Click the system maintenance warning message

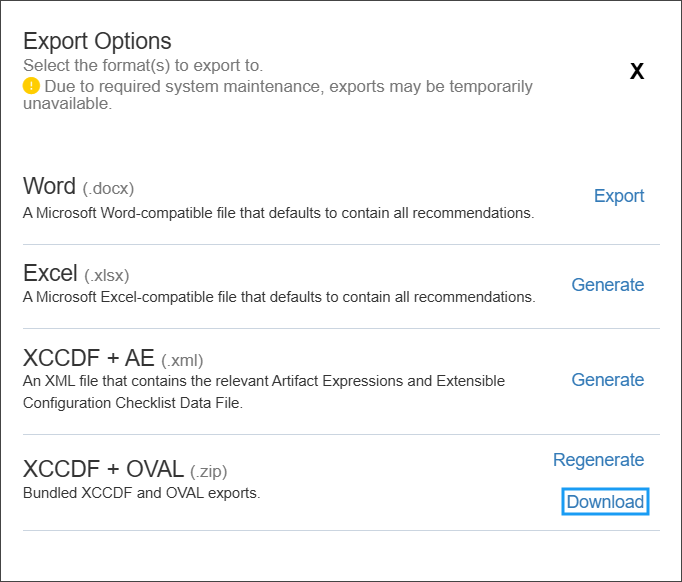(288, 87)
